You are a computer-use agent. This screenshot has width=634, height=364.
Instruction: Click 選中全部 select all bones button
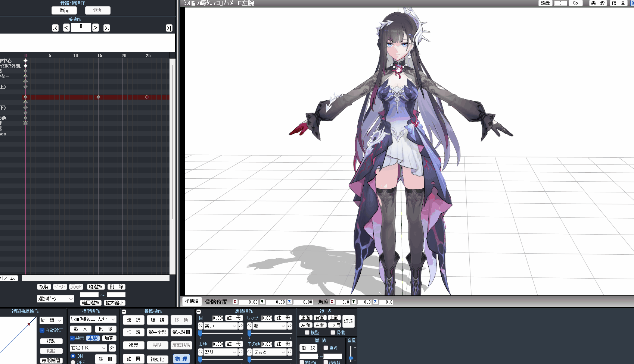tap(157, 332)
